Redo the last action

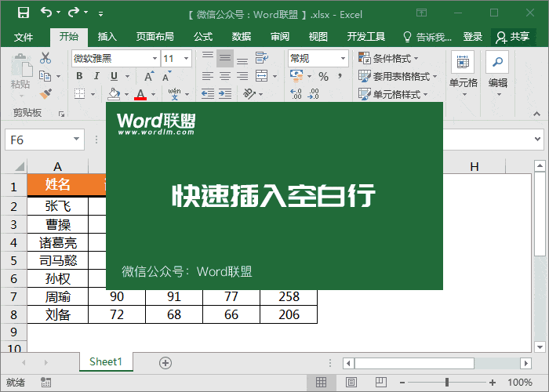pos(74,13)
